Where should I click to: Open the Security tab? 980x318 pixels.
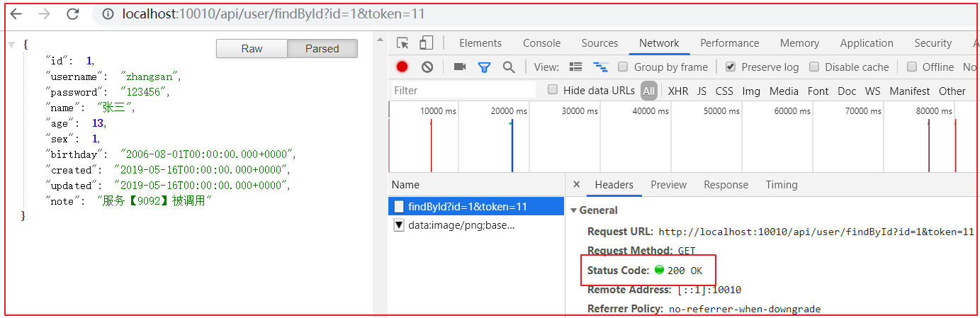tap(933, 43)
